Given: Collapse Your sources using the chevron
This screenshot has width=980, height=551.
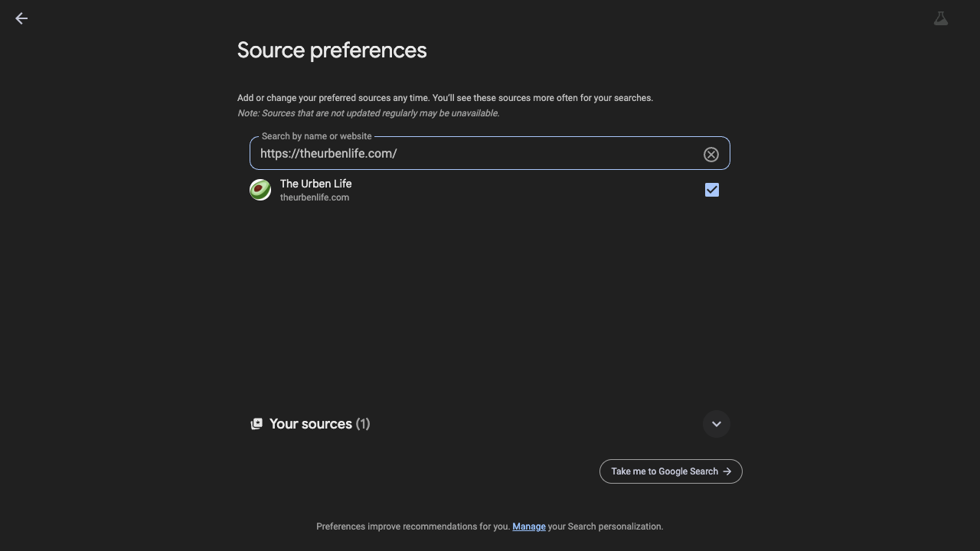Looking at the screenshot, I should (x=716, y=423).
